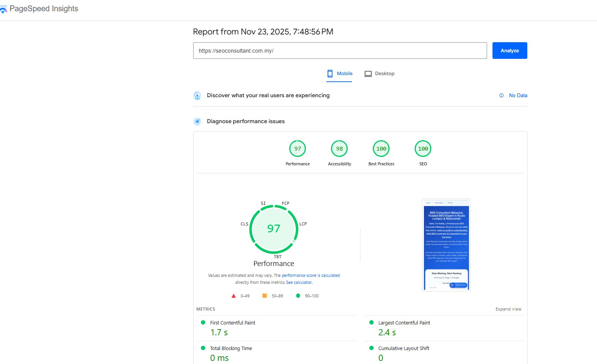Click the CLS label on gauge

[x=245, y=224]
